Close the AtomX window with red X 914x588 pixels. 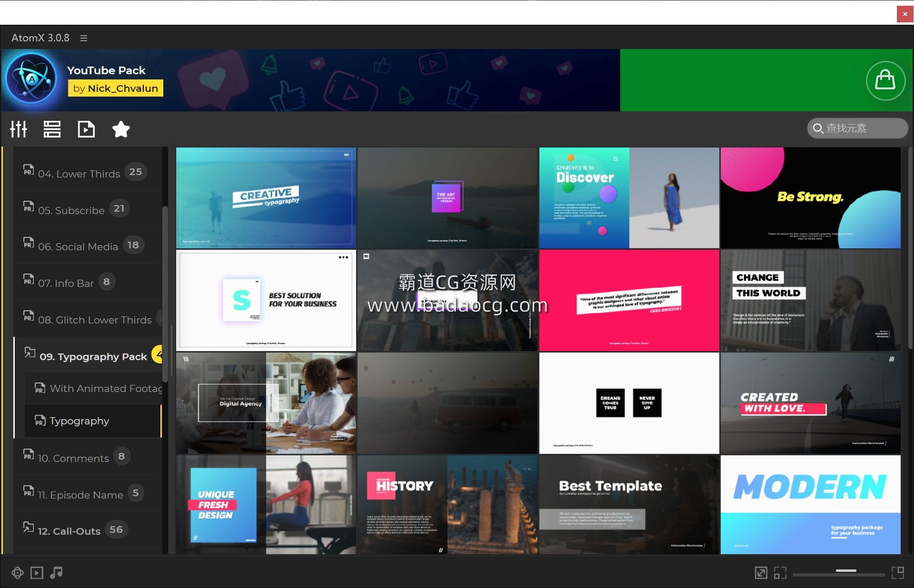(x=905, y=14)
